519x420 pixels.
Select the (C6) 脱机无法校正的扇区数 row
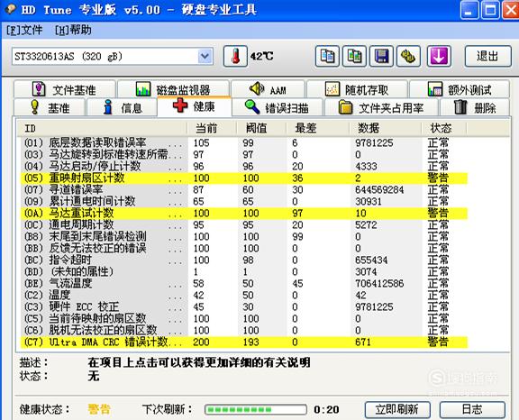(243, 330)
